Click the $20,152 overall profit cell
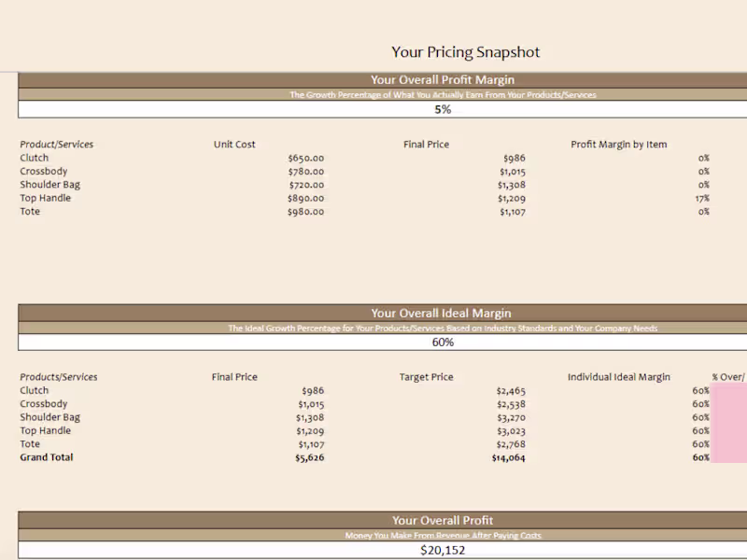 click(x=443, y=550)
